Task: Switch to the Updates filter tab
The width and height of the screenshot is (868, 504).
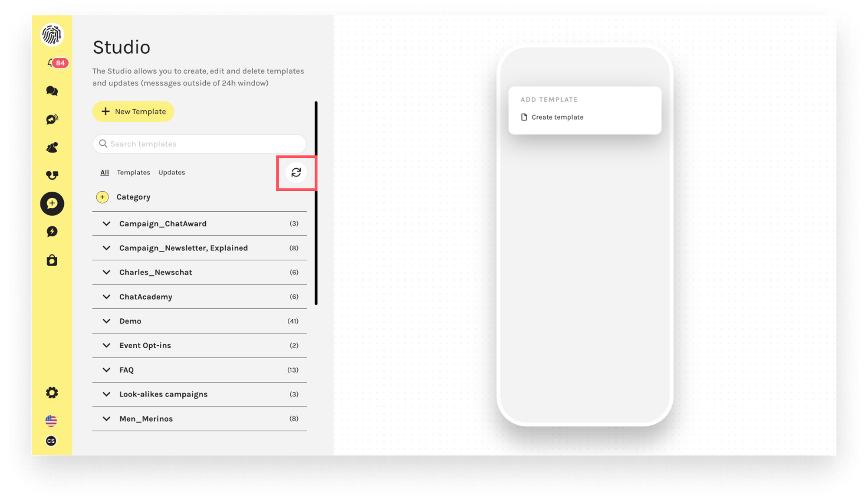Action: click(x=172, y=172)
